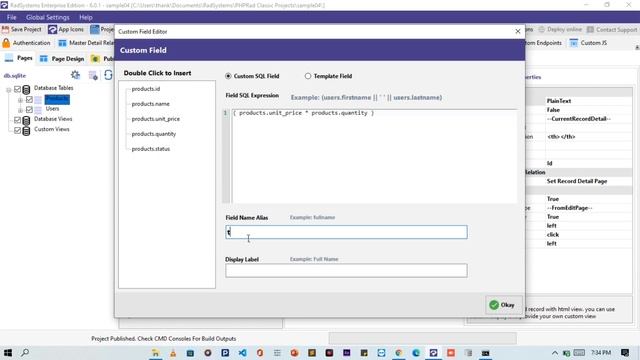Click the taskbar search magnifier icon
640x360 pixels.
tap(25, 353)
